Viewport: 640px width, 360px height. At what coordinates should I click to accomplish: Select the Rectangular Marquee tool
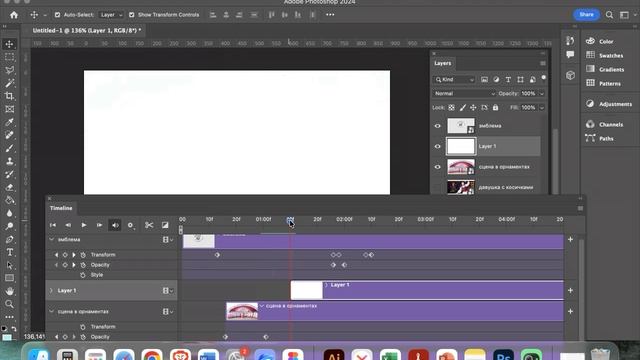pyautogui.click(x=9, y=57)
